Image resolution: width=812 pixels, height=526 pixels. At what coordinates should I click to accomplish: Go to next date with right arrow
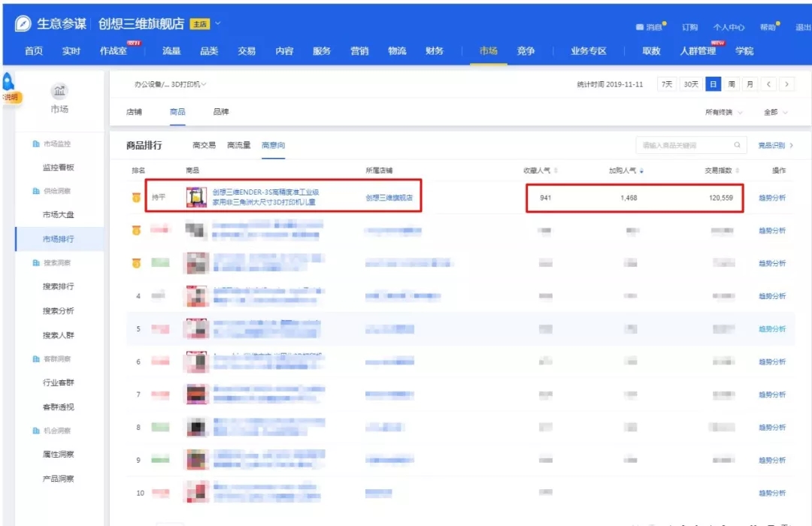click(x=786, y=84)
